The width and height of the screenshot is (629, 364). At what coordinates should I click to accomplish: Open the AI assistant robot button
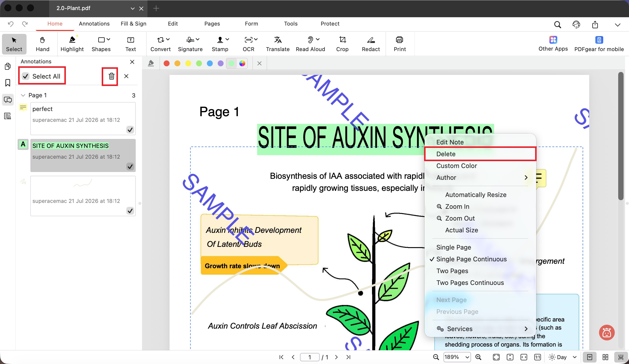607,333
